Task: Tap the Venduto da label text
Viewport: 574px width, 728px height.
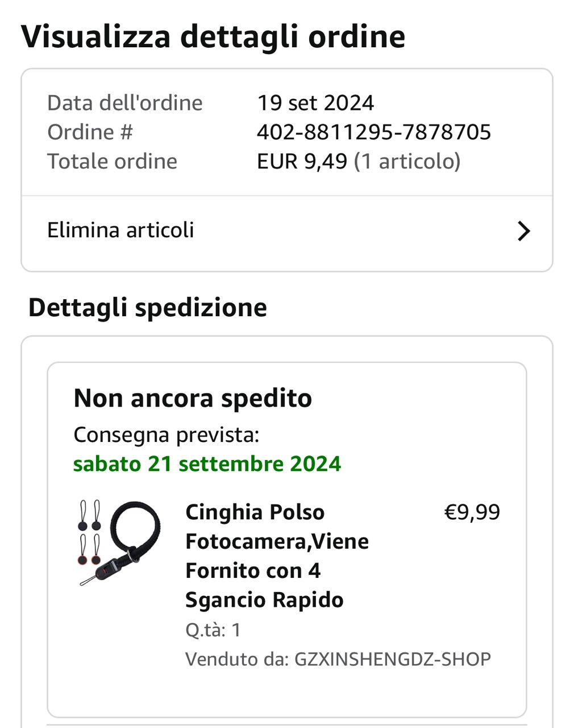Action: click(237, 659)
